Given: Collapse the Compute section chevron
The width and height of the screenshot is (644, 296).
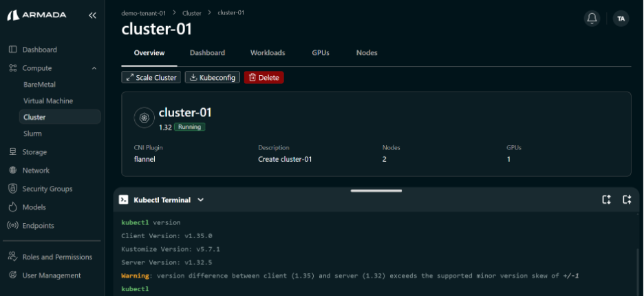Looking at the screenshot, I should (94, 68).
